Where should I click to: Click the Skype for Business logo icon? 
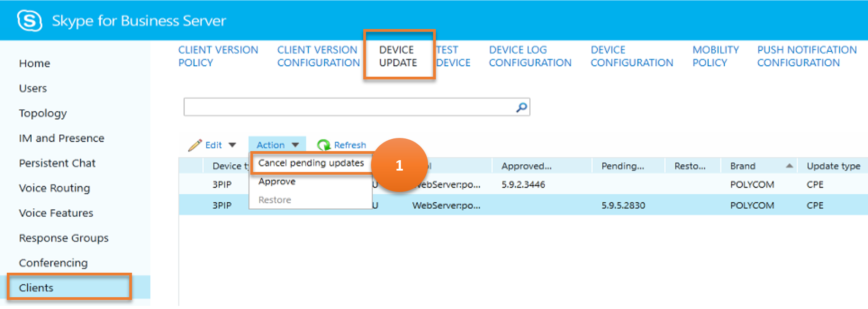pos(29,20)
